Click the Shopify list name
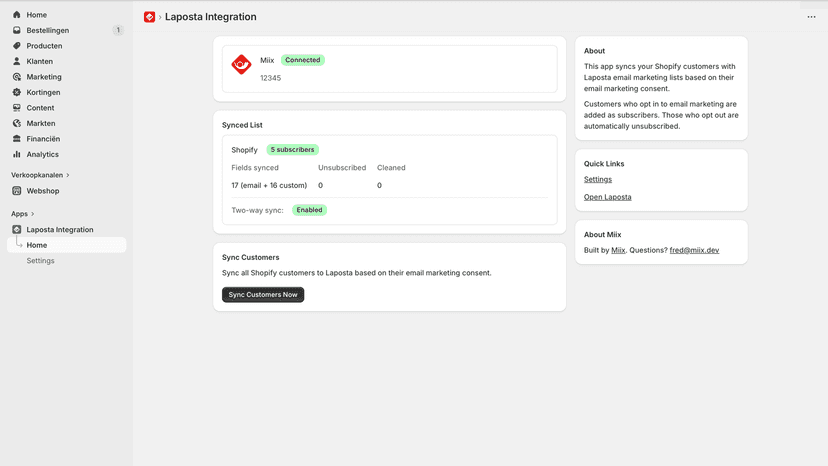Screen dimensions: 828x466 coord(244,150)
